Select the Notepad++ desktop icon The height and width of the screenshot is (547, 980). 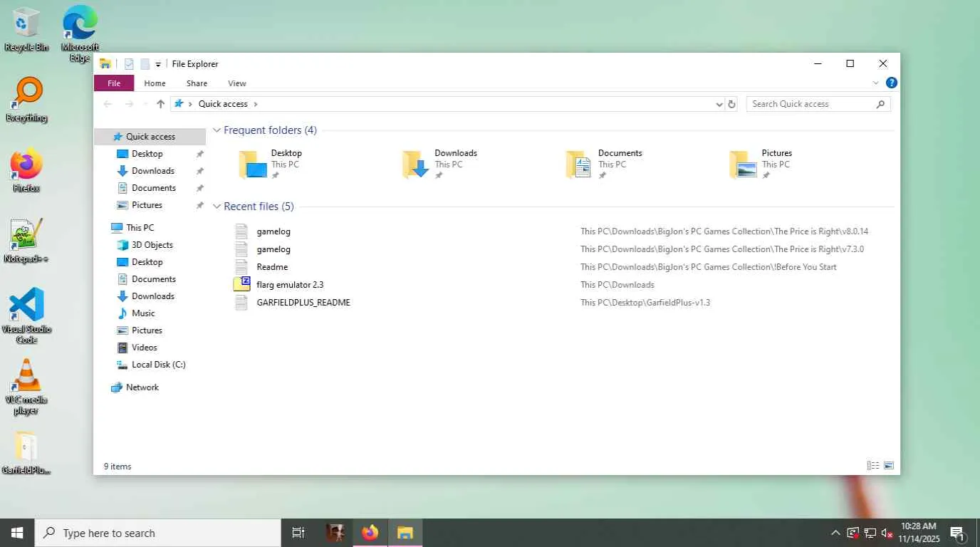pos(26,241)
